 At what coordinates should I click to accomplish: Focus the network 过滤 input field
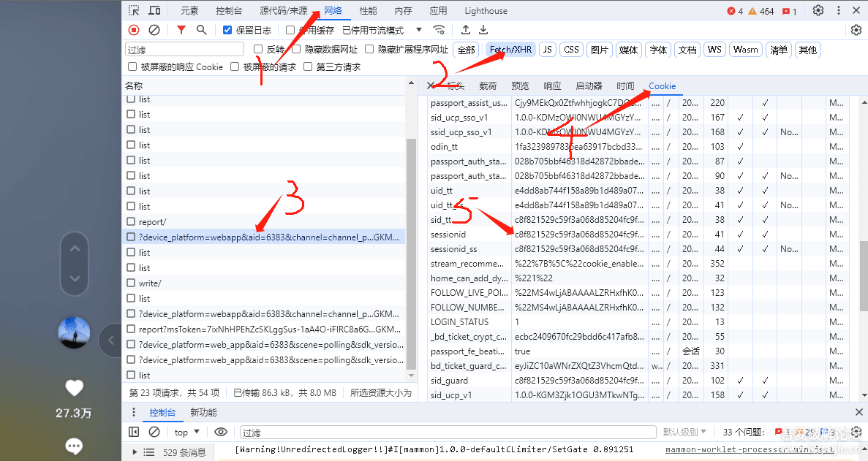184,50
